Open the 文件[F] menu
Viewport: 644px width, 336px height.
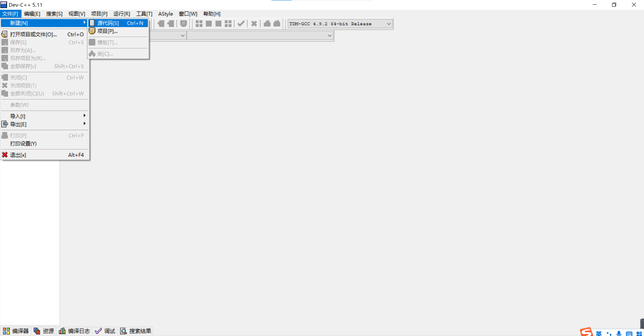[x=10, y=14]
